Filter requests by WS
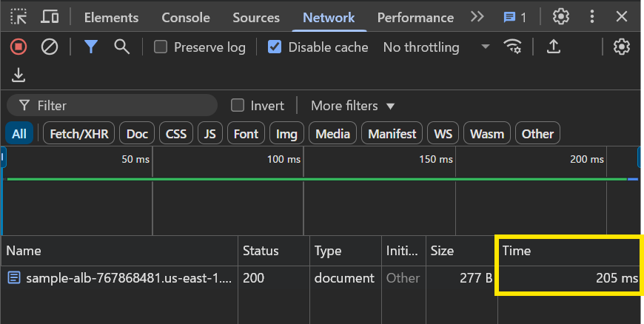This screenshot has width=644, height=324. [x=443, y=133]
